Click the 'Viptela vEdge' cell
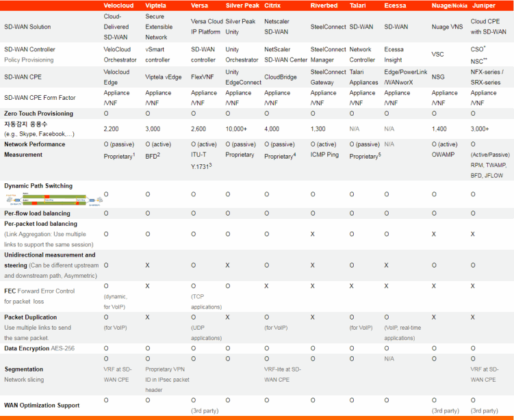 tap(164, 77)
